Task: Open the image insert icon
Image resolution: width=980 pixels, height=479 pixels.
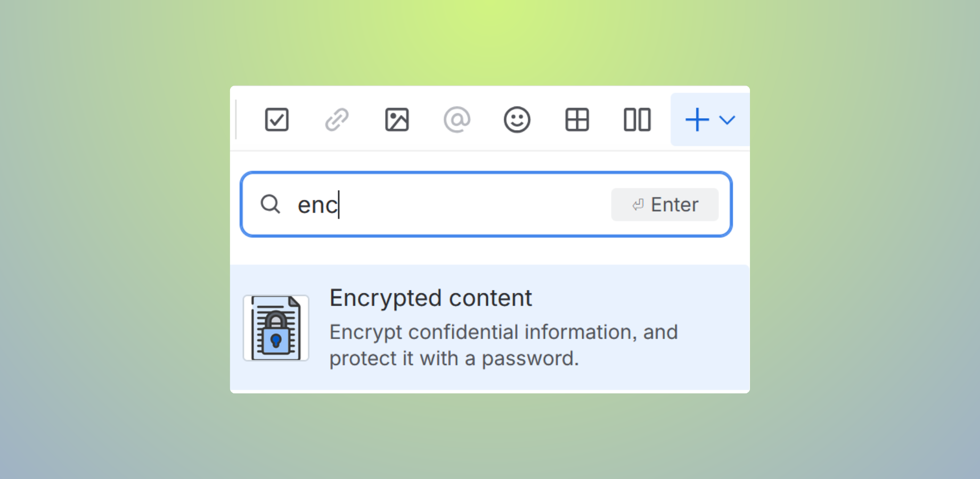Action: (396, 120)
